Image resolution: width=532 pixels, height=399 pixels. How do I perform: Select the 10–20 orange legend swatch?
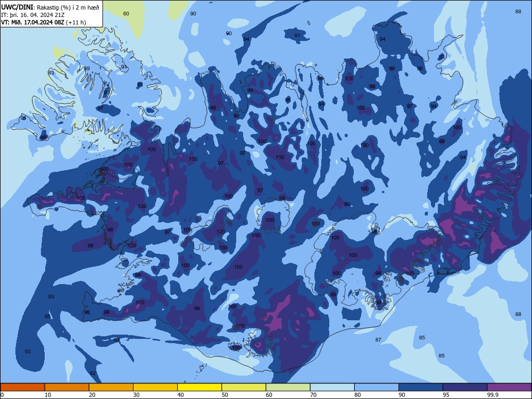(67, 387)
